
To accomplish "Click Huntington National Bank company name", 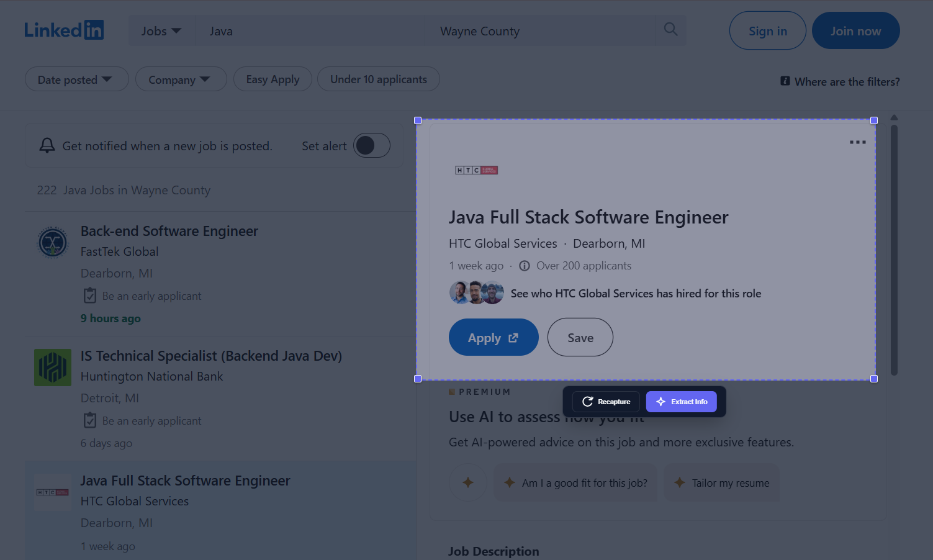I will click(x=151, y=376).
